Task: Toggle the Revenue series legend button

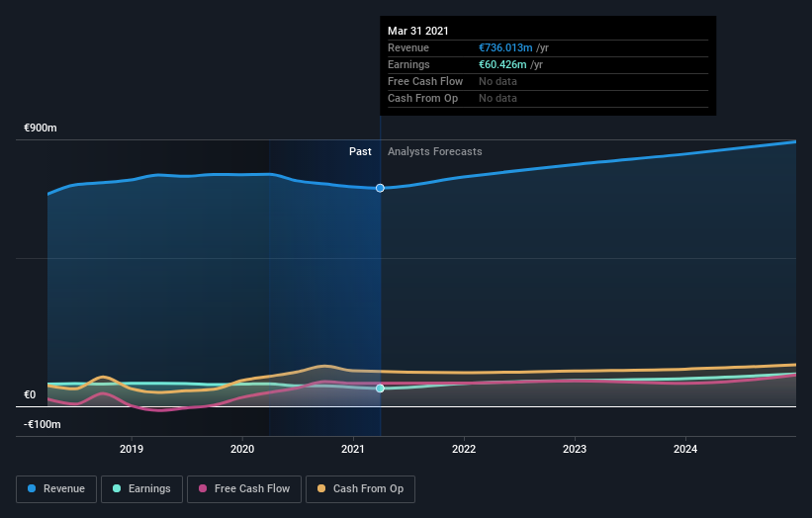Action: tap(56, 489)
